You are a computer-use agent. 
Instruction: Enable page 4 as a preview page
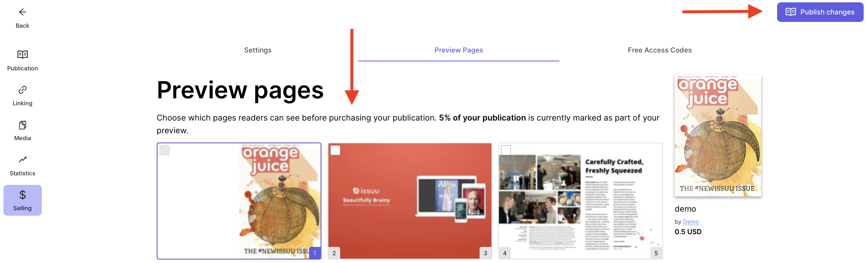click(506, 151)
